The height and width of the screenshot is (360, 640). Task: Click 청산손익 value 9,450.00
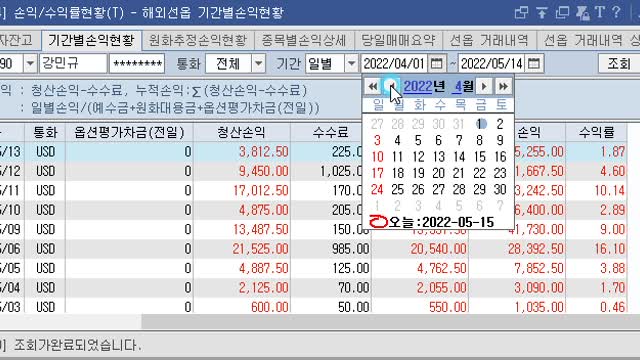264,171
